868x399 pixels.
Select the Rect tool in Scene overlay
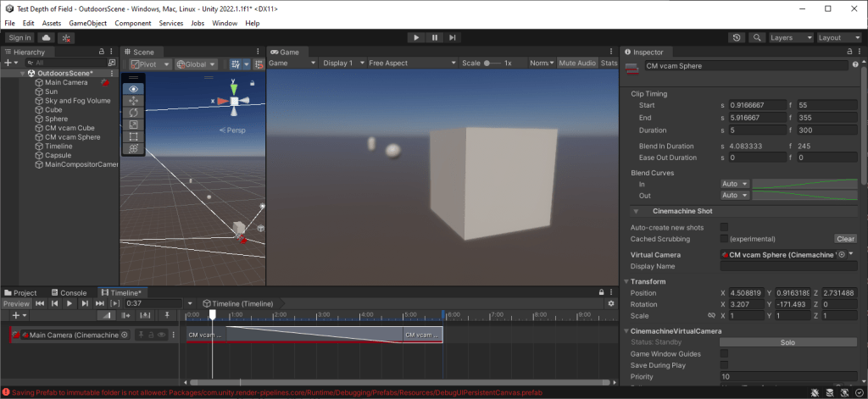[x=133, y=136]
